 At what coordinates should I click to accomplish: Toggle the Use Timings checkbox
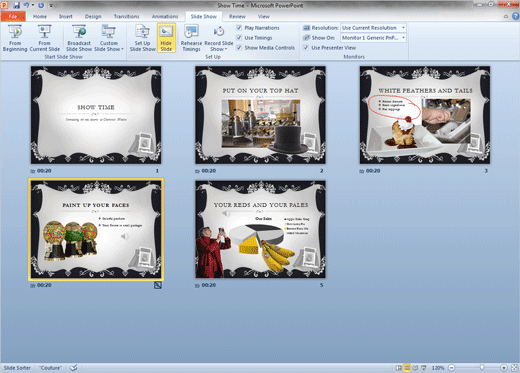click(239, 38)
